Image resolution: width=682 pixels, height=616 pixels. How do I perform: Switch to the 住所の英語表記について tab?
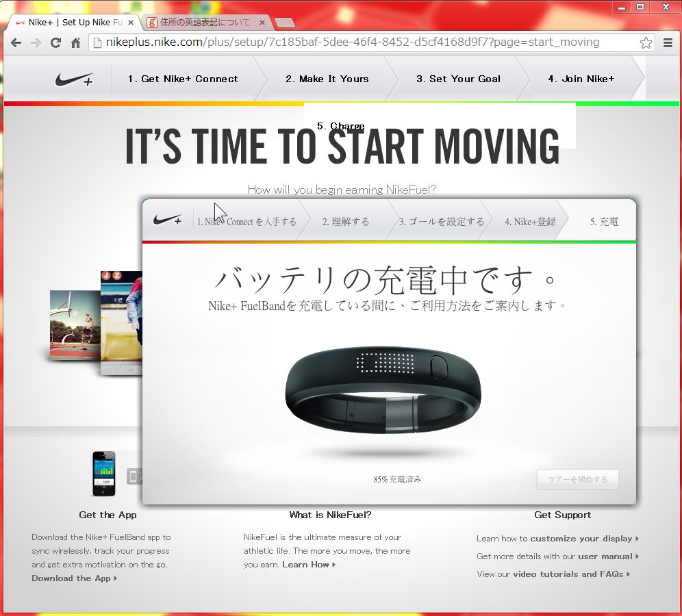point(205,22)
